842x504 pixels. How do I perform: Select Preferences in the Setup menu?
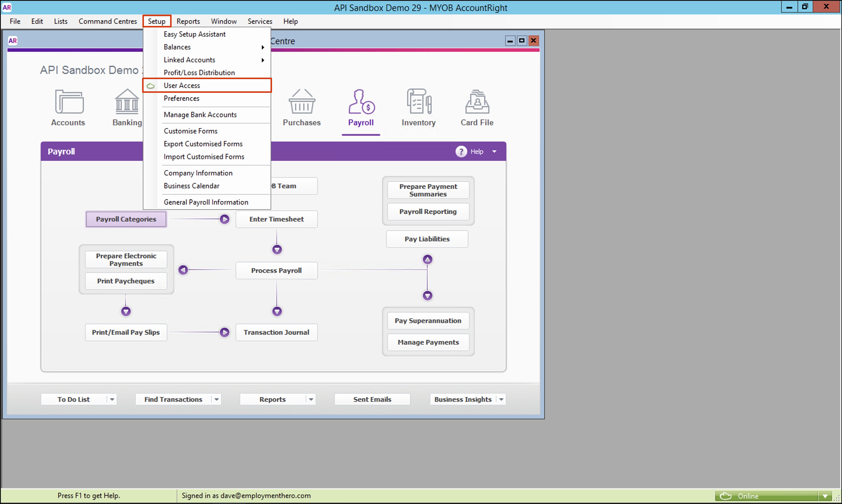[x=181, y=98]
